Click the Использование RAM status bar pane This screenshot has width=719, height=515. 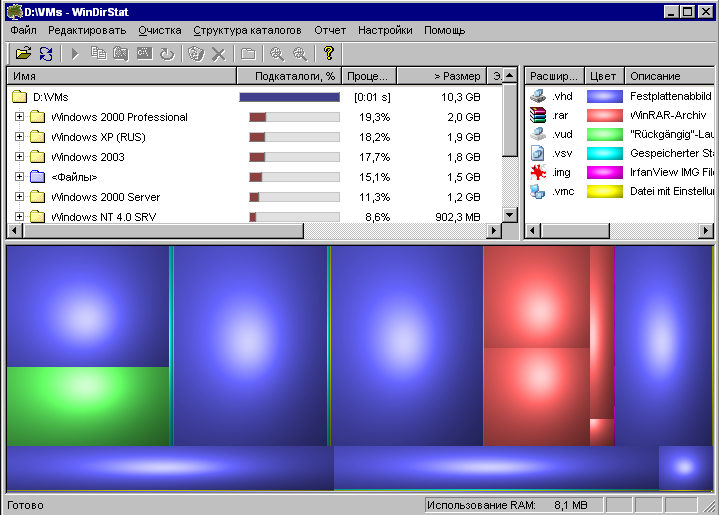[514, 505]
